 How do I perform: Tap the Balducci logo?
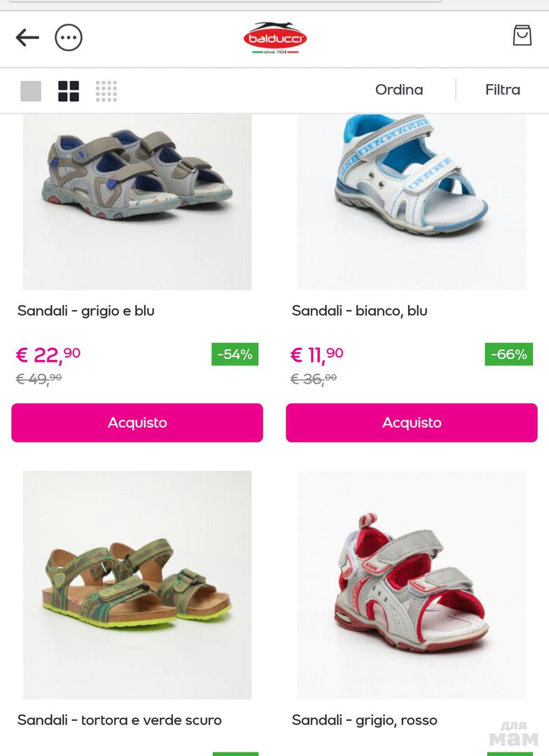pyautogui.click(x=275, y=38)
